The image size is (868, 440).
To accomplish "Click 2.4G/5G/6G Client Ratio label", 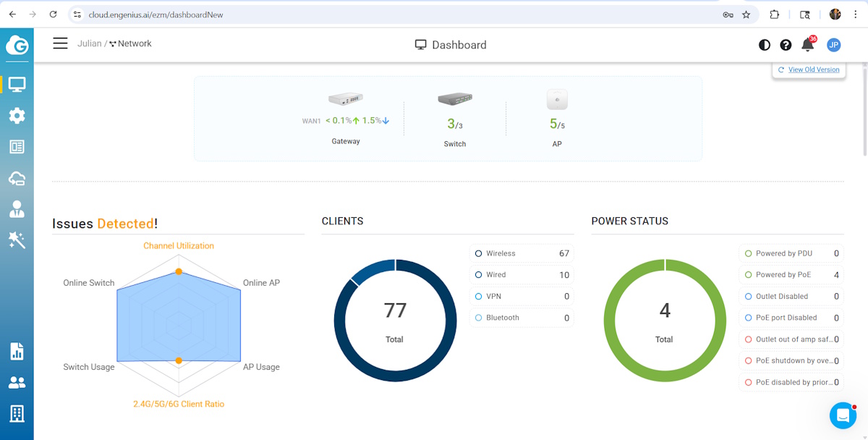I will click(179, 404).
